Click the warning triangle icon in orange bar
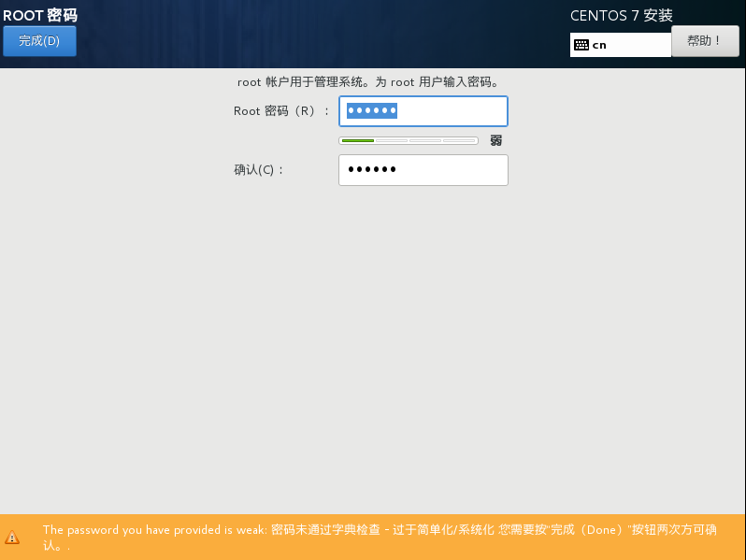This screenshot has height=560, width=746. pyautogui.click(x=12, y=538)
